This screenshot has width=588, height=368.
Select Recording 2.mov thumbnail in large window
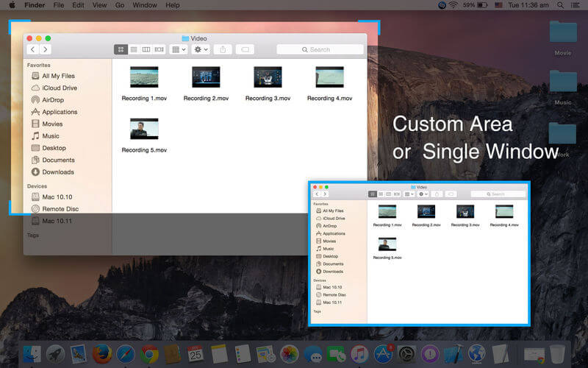coord(206,77)
